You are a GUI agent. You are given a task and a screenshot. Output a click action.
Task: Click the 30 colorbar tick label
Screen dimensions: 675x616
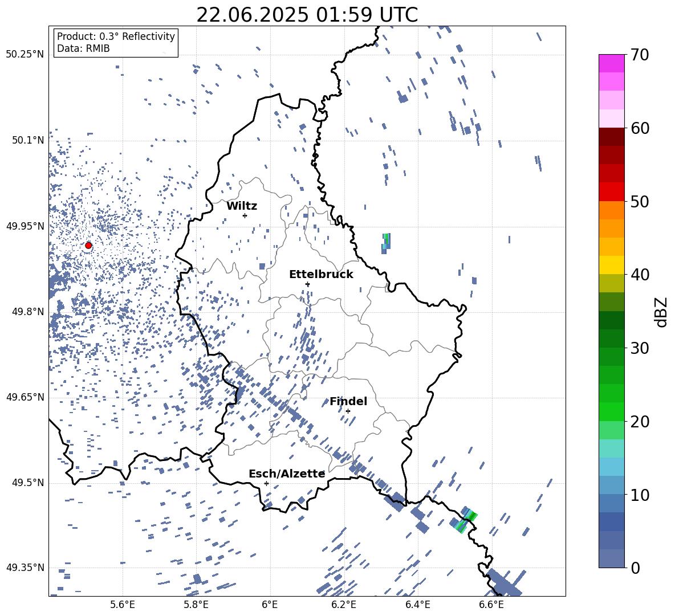pyautogui.click(x=639, y=348)
